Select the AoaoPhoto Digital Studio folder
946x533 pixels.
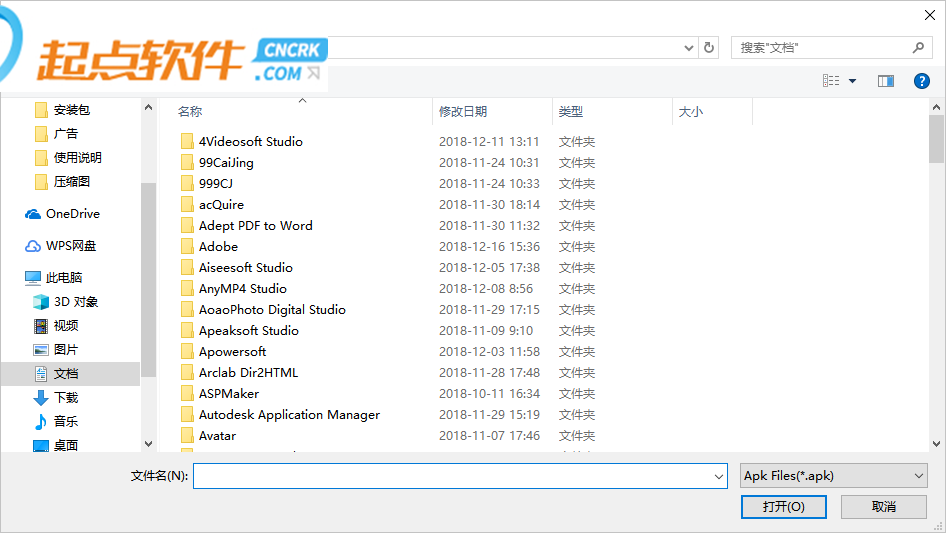pyautogui.click(x=272, y=310)
